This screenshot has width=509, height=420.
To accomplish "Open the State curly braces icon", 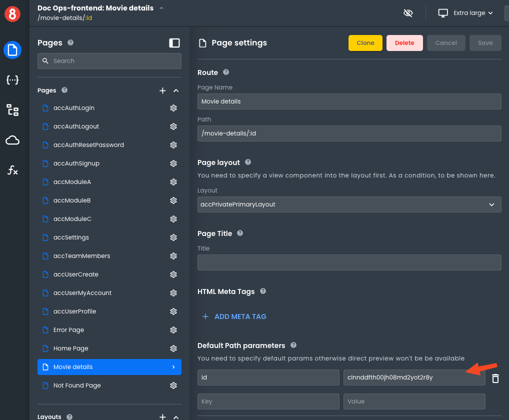I will (x=12, y=80).
